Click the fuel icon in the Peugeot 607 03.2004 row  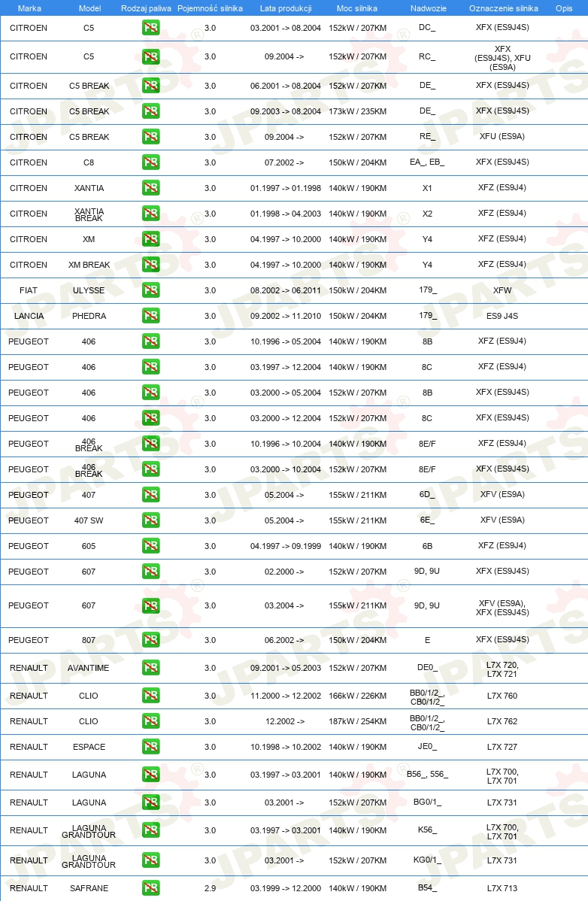(x=151, y=605)
